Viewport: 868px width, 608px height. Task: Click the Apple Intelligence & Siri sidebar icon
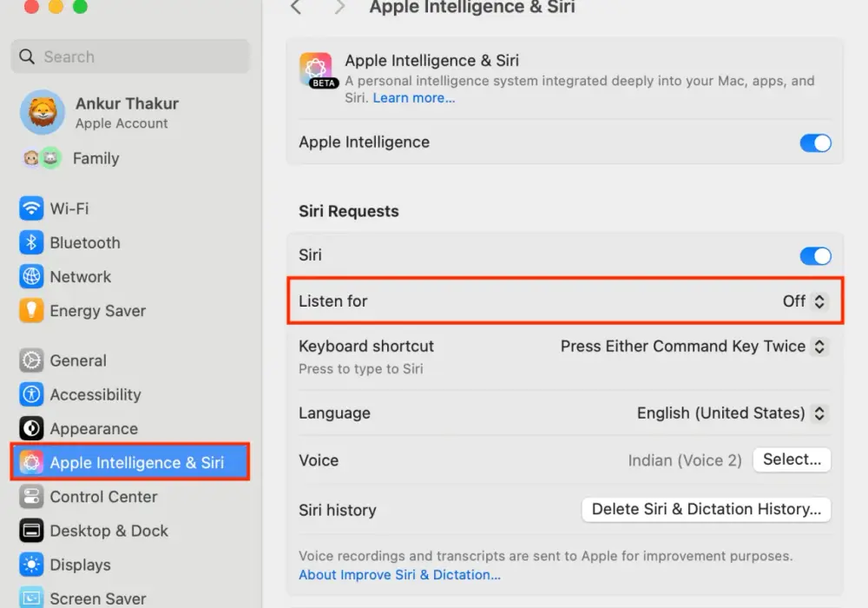point(31,462)
